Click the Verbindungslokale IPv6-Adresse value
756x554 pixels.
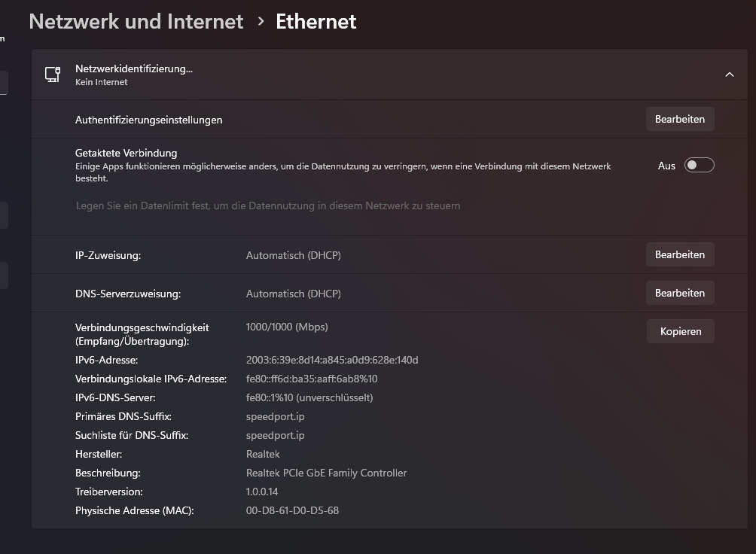coord(312,379)
